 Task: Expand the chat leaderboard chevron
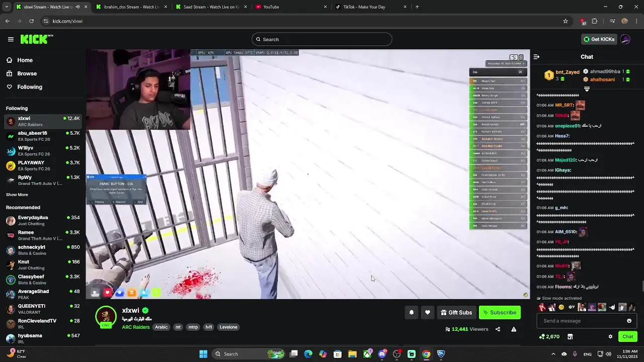coord(587,89)
